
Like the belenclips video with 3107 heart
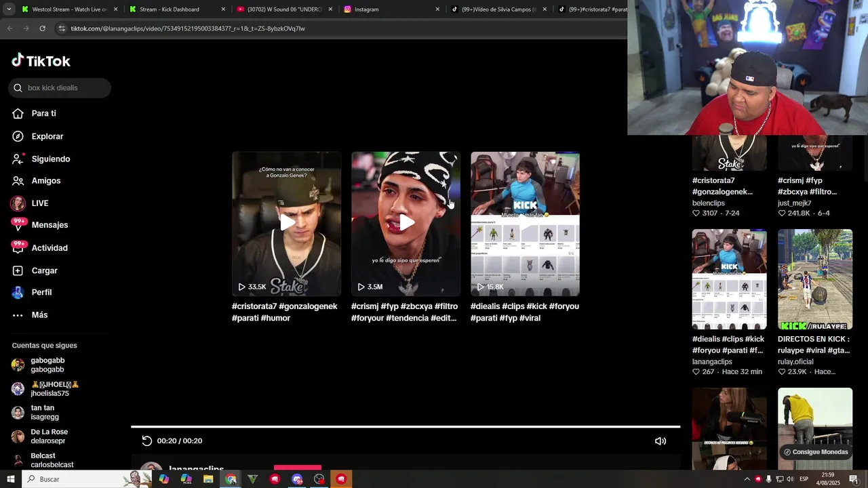(x=696, y=213)
